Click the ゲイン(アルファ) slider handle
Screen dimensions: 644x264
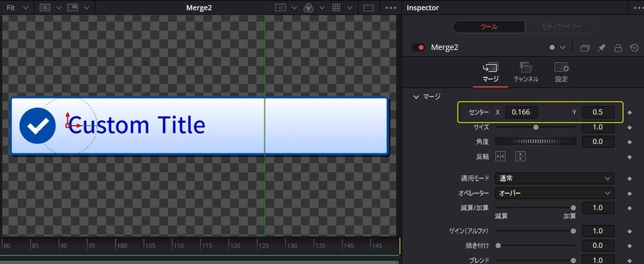[x=573, y=230]
